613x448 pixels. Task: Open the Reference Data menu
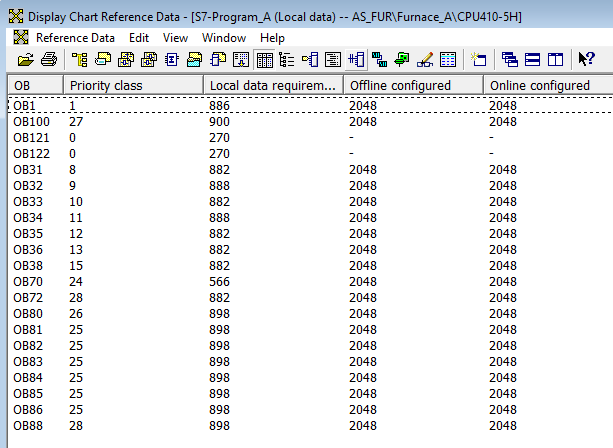pos(75,37)
